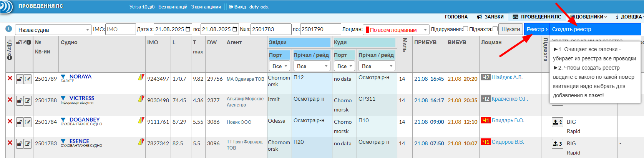Click the unlock icon in the VICTRESS row
Image resolution: width=644 pixels, height=158 pixels.
click(20, 101)
